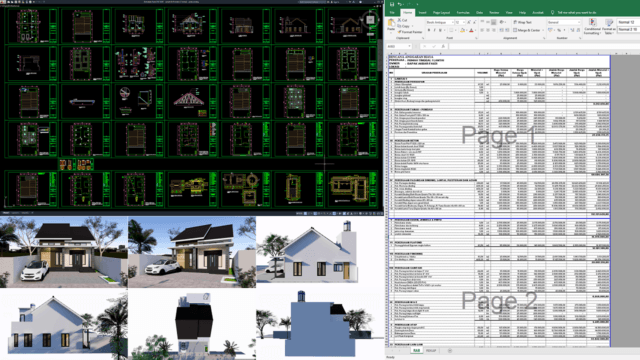Viewport: 640px width, 360px height.
Task: Open the font size dropdown
Action: point(464,22)
